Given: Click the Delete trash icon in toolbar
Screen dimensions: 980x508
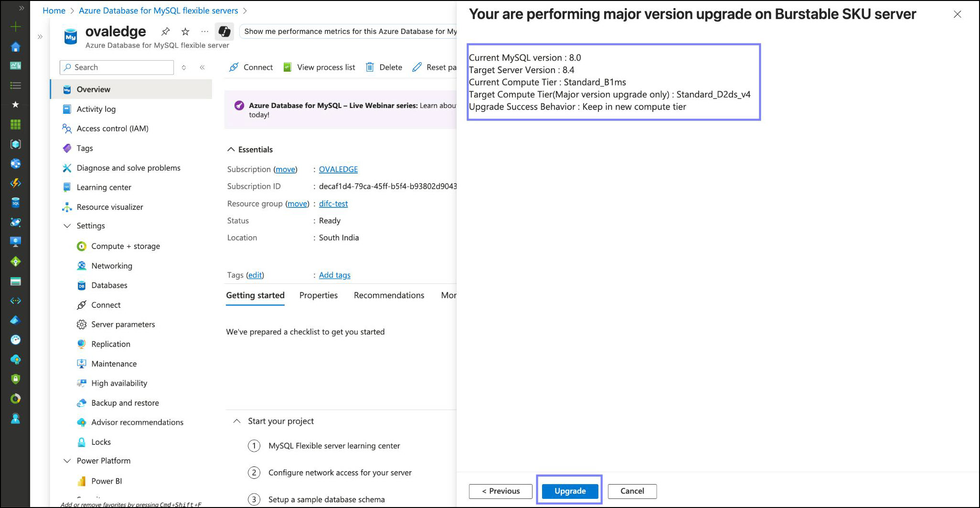Looking at the screenshot, I should tap(370, 67).
